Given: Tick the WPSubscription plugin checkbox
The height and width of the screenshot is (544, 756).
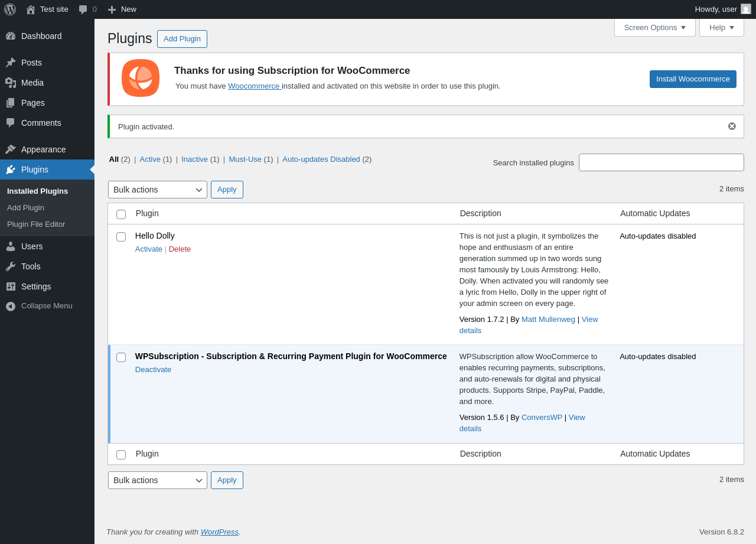Looking at the screenshot, I should click(x=121, y=357).
